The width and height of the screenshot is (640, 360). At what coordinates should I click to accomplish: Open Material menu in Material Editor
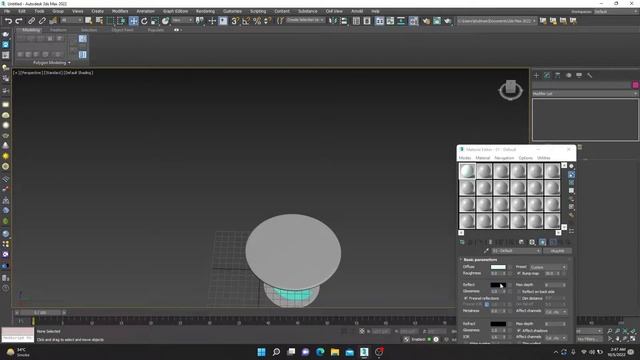coord(483,158)
